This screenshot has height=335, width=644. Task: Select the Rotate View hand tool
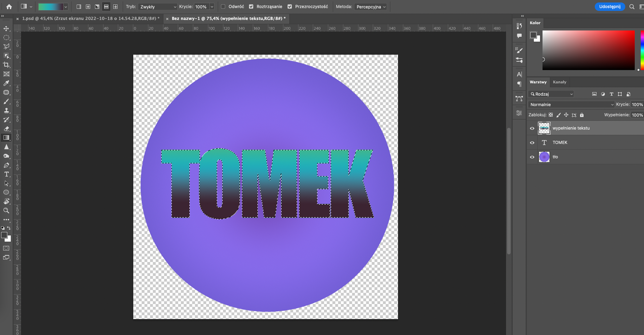point(6,201)
